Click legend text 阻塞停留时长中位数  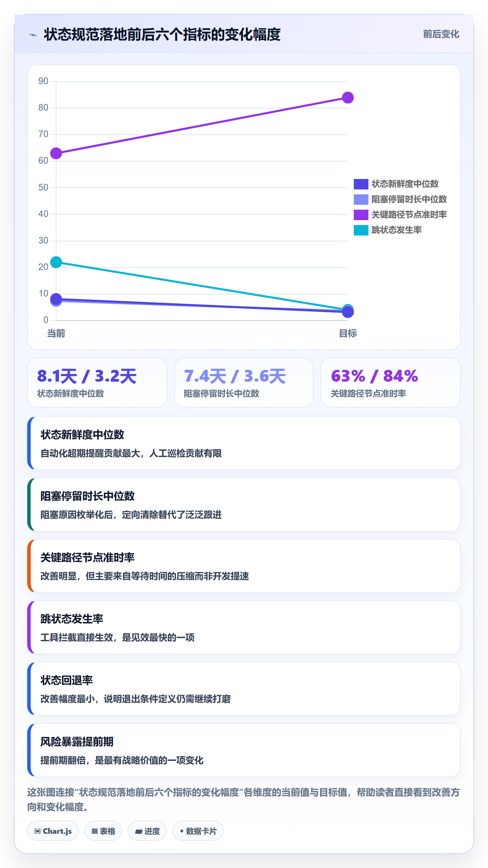tap(409, 199)
